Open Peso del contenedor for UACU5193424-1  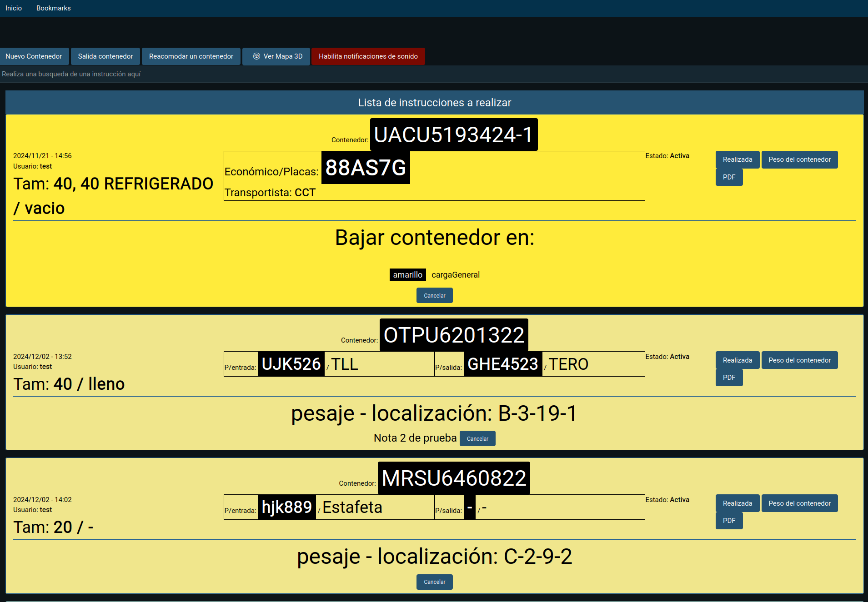[799, 159]
